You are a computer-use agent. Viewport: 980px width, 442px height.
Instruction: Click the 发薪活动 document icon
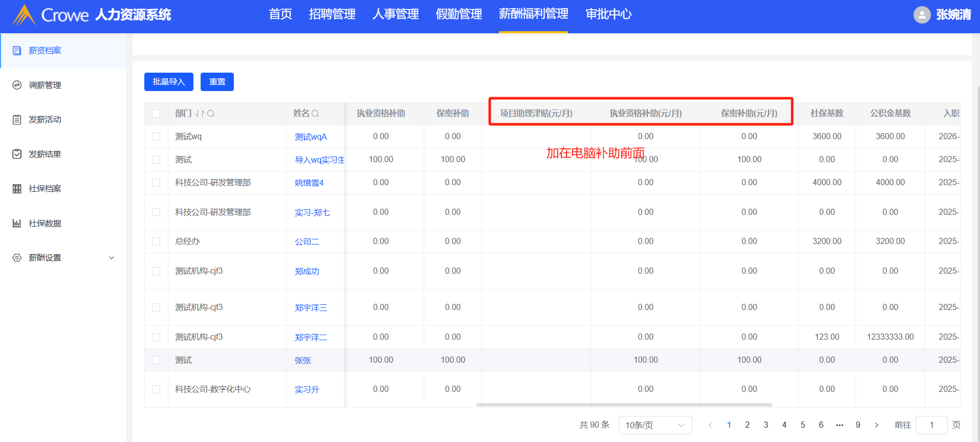[17, 120]
